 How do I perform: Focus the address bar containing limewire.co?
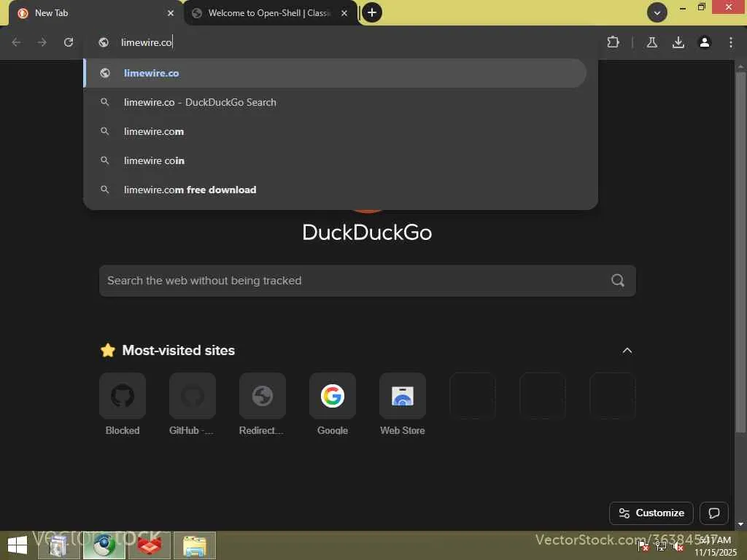pos(341,42)
